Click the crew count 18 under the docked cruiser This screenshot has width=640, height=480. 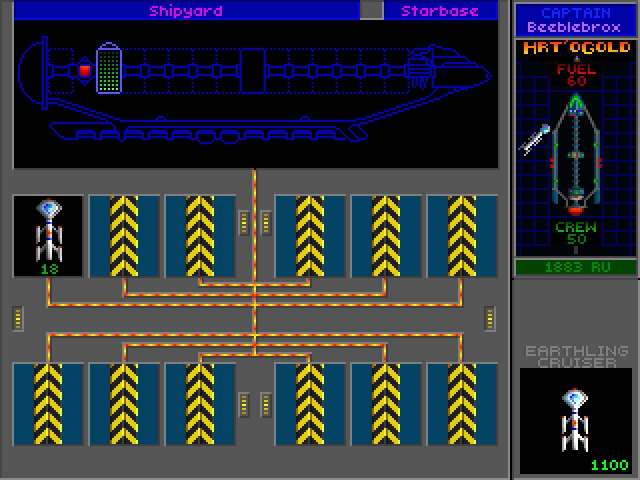[x=49, y=269]
